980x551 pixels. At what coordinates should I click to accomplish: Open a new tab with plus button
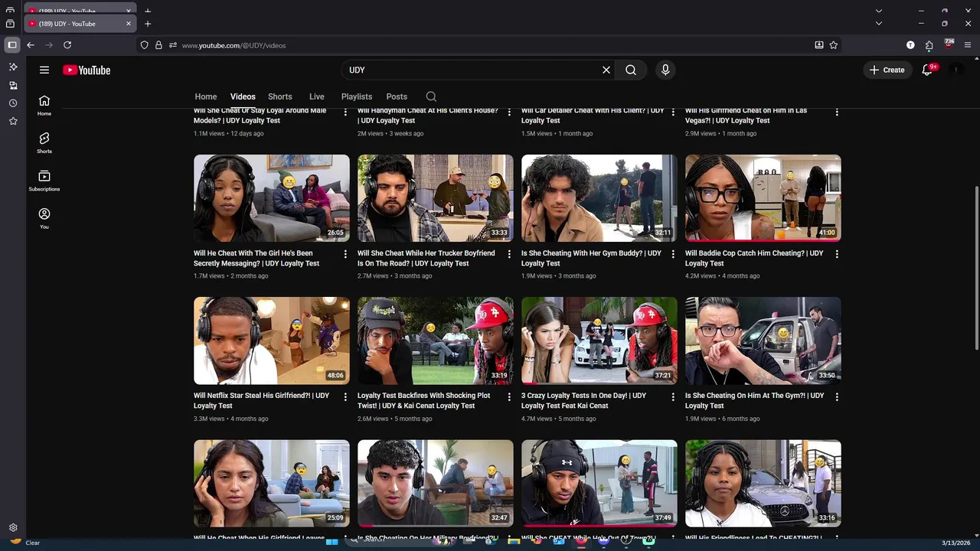148,24
